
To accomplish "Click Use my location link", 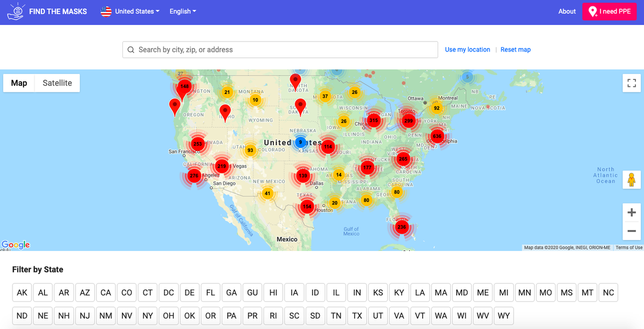I will point(468,49).
